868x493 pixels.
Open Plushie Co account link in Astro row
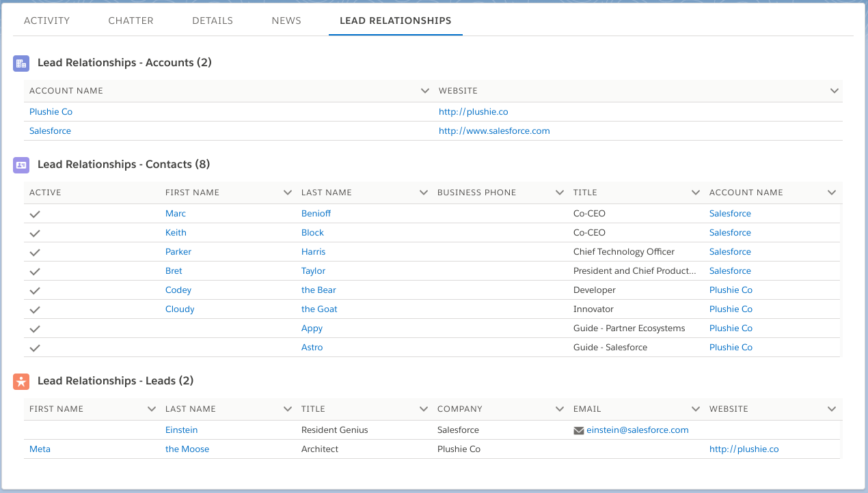click(x=731, y=348)
